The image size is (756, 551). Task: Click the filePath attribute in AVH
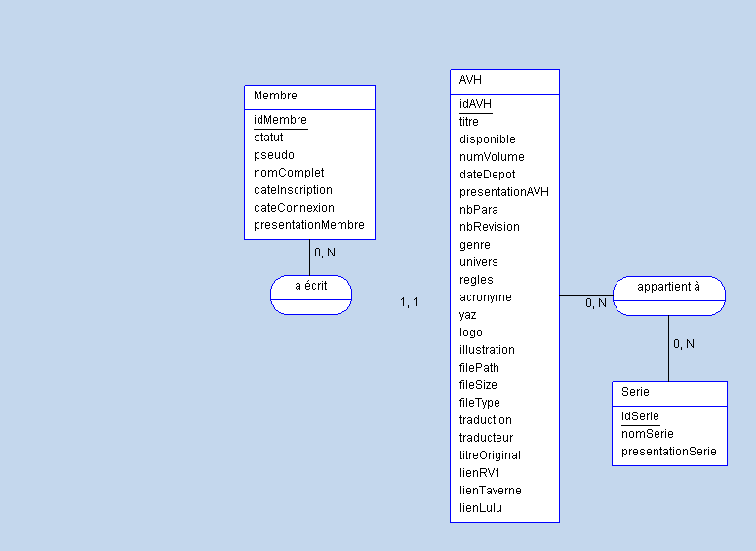click(x=479, y=368)
